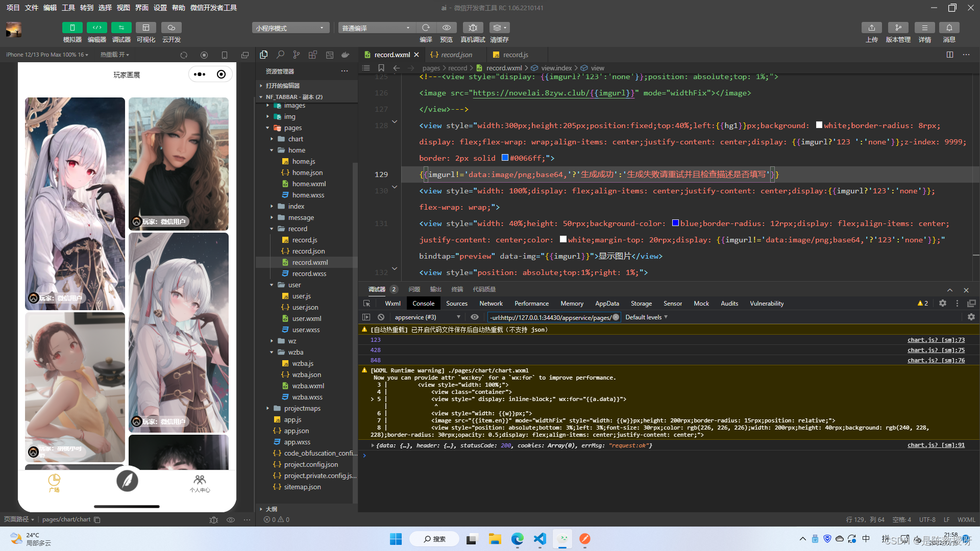Open the 版本管理 (version management) icon
The width and height of the screenshot is (980, 551).
[x=898, y=28]
